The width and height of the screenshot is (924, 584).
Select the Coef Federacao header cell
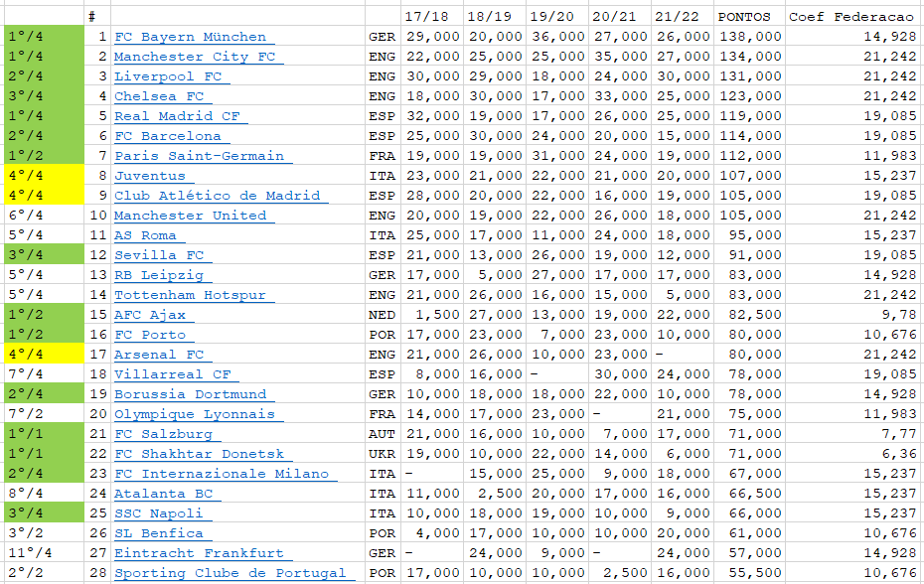[x=853, y=16]
